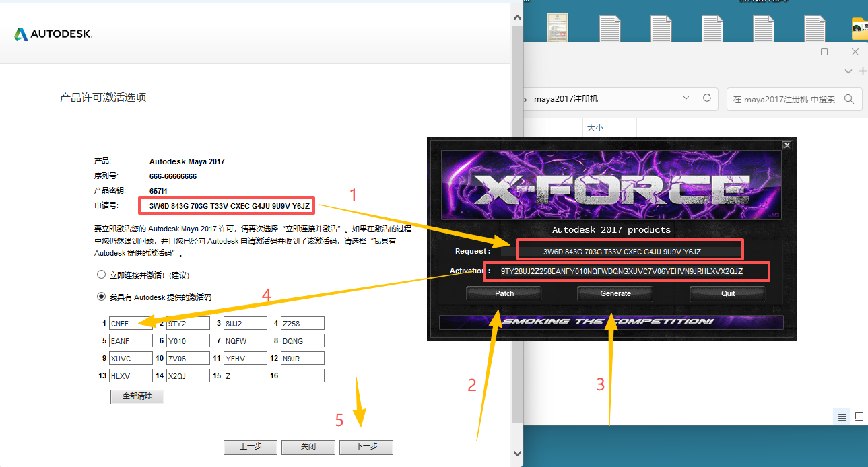Select the 立即连接并激活 radio option
Image resolution: width=868 pixels, height=467 pixels.
click(x=102, y=274)
